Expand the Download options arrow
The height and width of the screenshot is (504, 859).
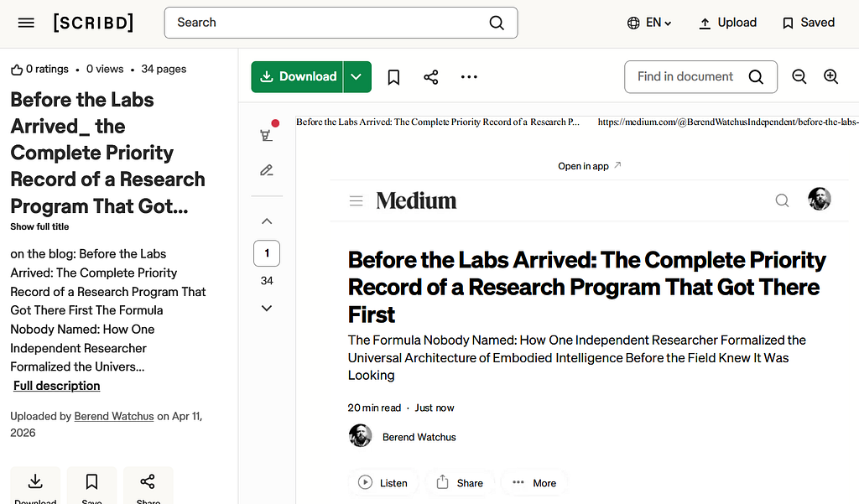357,76
